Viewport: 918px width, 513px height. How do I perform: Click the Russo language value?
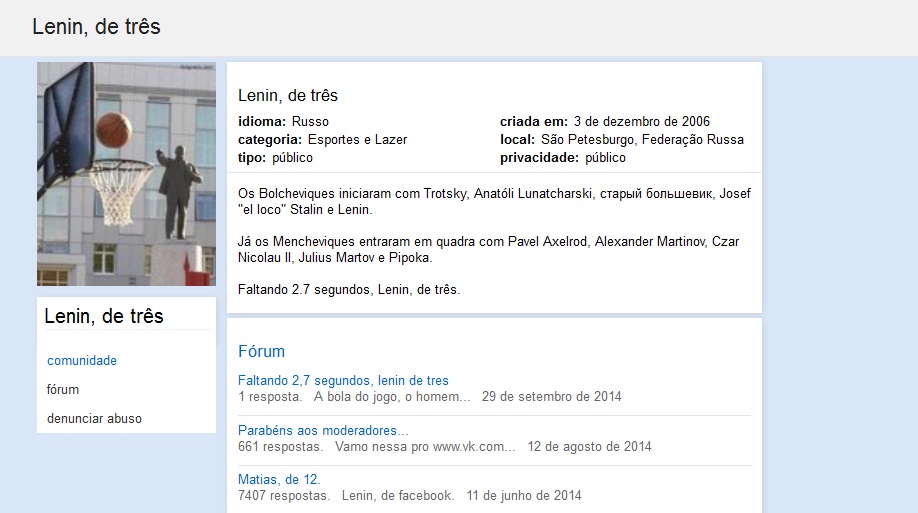[x=310, y=122]
